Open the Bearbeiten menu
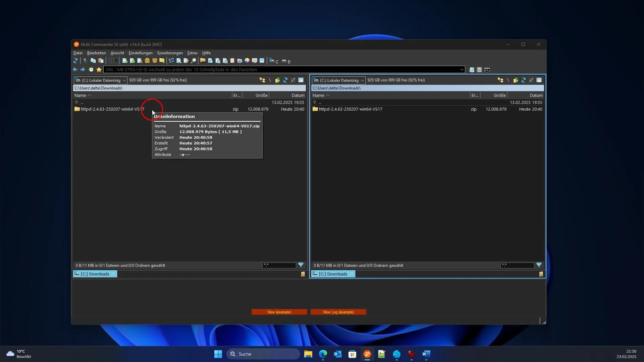The width and height of the screenshot is (644, 362). pos(97,53)
